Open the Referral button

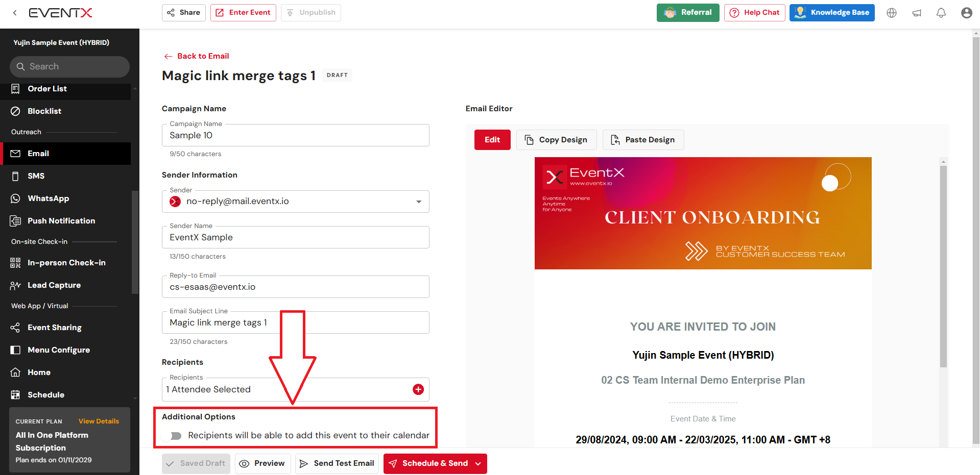pyautogui.click(x=688, y=13)
